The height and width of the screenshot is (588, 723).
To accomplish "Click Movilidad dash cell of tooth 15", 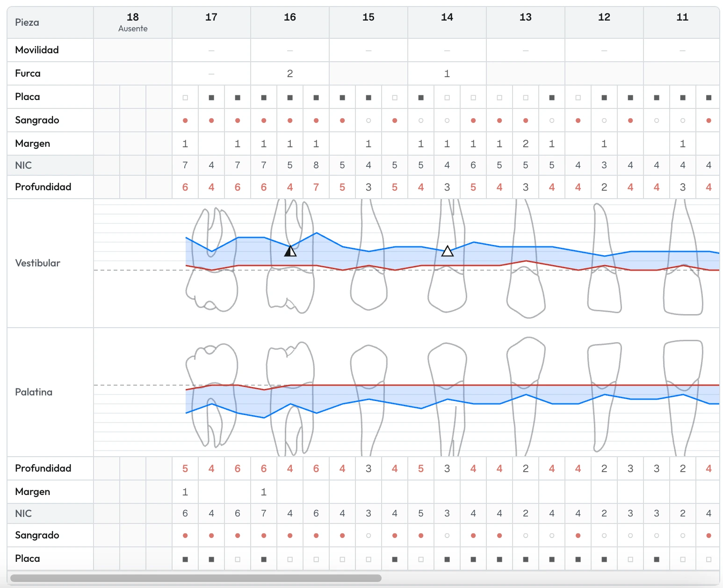I will pos(369,50).
